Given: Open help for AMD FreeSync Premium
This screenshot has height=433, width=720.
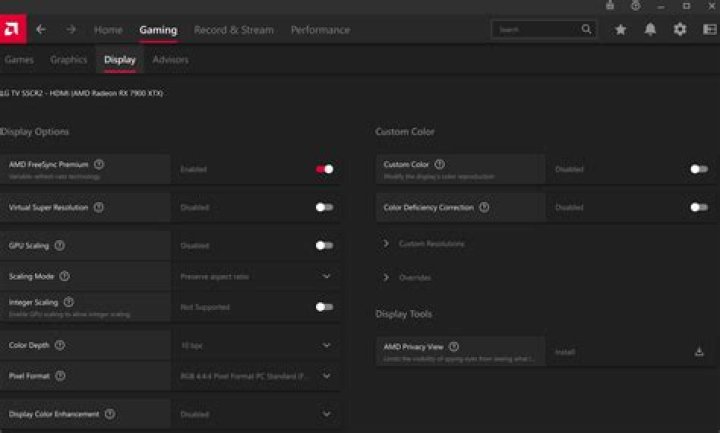Looking at the screenshot, I should (99, 164).
